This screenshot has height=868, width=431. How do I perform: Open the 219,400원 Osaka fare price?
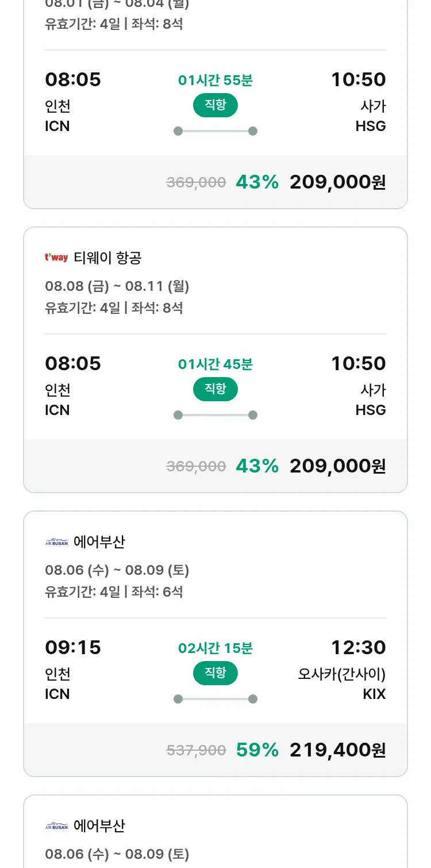click(x=337, y=750)
